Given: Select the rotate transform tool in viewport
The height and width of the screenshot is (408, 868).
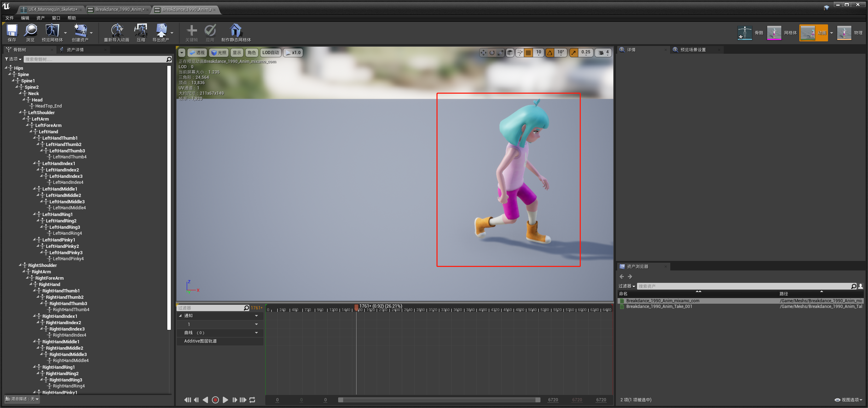Looking at the screenshot, I should point(492,53).
